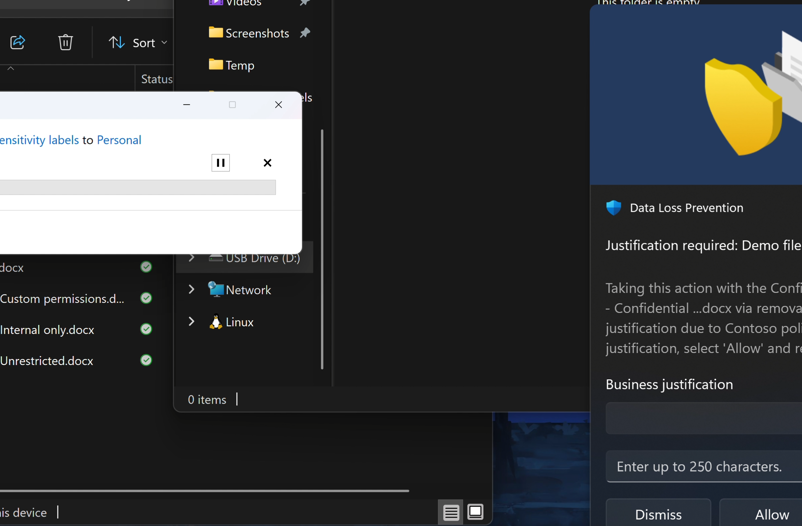The height and width of the screenshot is (526, 802).
Task: Select the Temp folder
Action: [239, 65]
